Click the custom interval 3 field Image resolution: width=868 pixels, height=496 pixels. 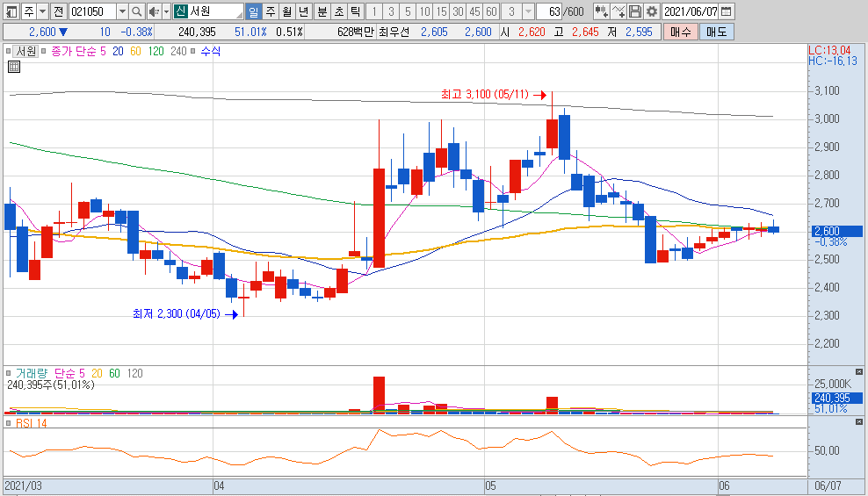click(x=511, y=11)
